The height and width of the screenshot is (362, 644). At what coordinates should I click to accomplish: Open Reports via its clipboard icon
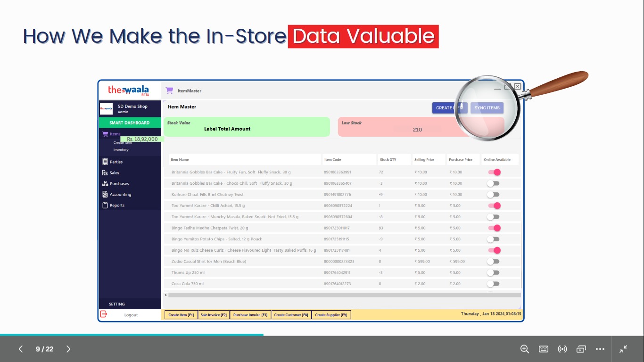[x=105, y=205]
